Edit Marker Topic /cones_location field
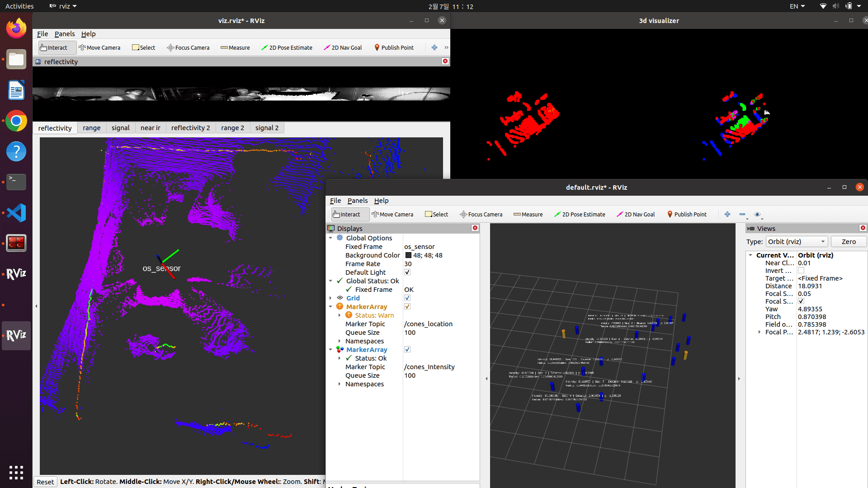 tap(441, 324)
